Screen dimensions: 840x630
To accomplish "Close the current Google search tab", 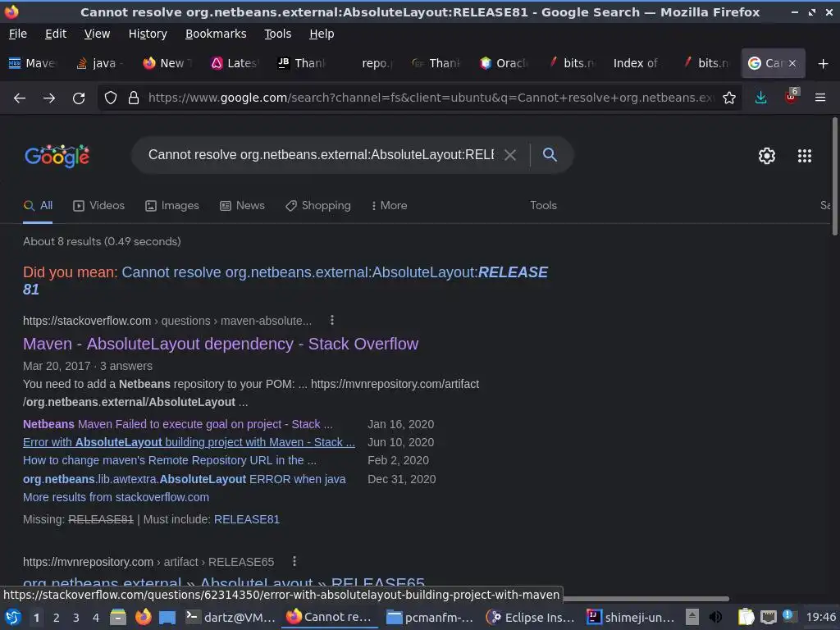I will tap(792, 63).
